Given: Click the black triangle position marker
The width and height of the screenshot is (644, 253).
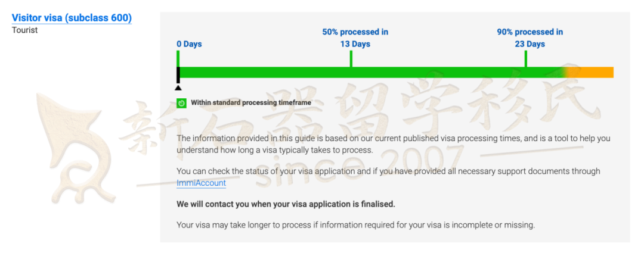Looking at the screenshot, I should click(178, 88).
